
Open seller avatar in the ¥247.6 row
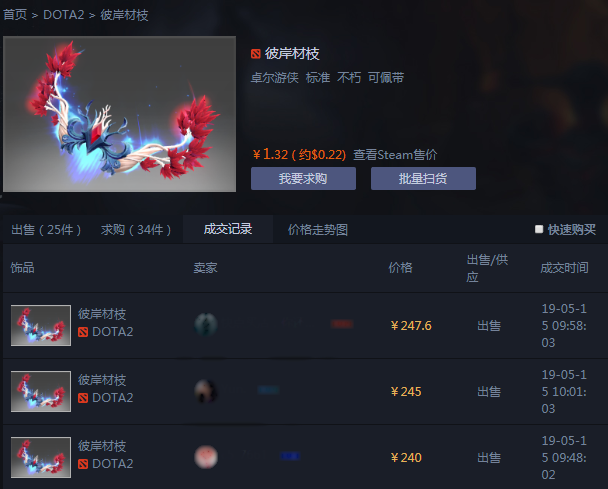pos(206,324)
